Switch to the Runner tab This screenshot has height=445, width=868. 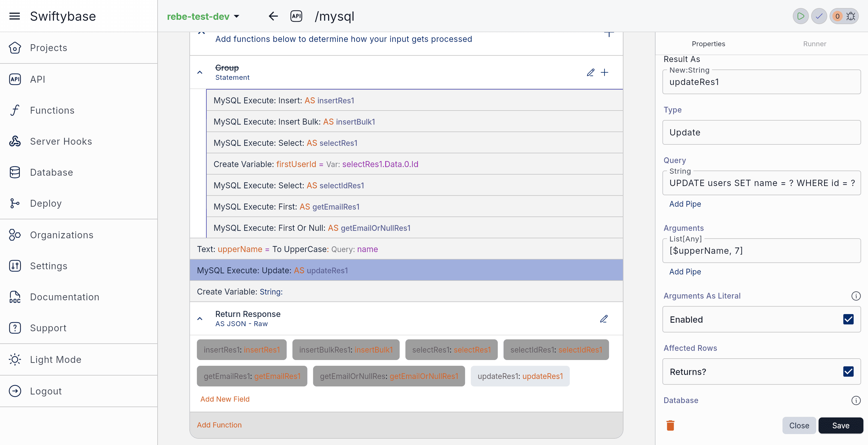coord(814,44)
